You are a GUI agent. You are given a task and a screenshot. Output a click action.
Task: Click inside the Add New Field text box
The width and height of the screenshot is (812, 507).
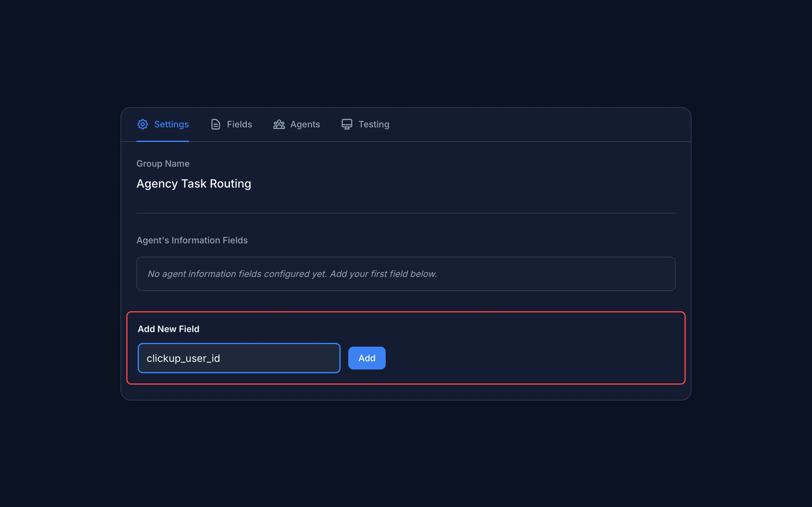point(239,358)
